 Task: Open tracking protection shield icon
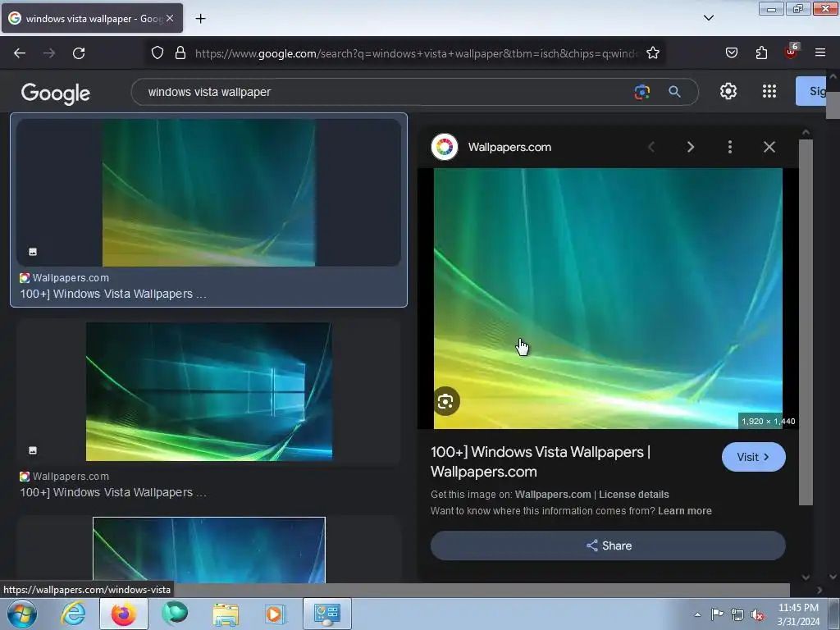157,53
